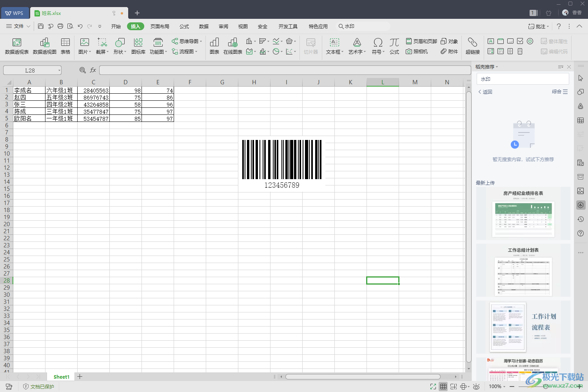The image size is (588, 392).
Task: Open the 100% zoom level dropdown
Action: click(497, 387)
